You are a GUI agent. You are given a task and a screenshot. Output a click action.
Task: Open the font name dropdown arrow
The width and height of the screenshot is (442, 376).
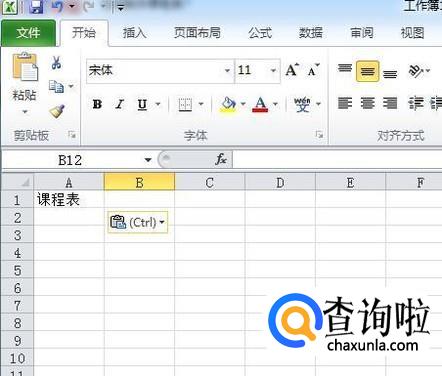click(227, 71)
